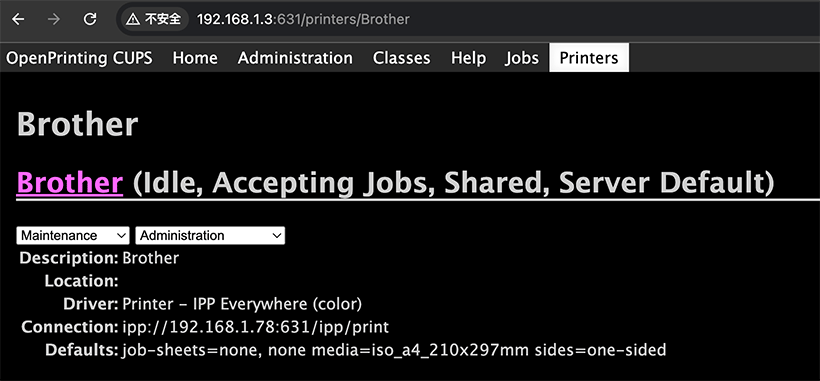The width and height of the screenshot is (820, 381).
Task: Switch to the Classes tab
Action: (x=402, y=57)
